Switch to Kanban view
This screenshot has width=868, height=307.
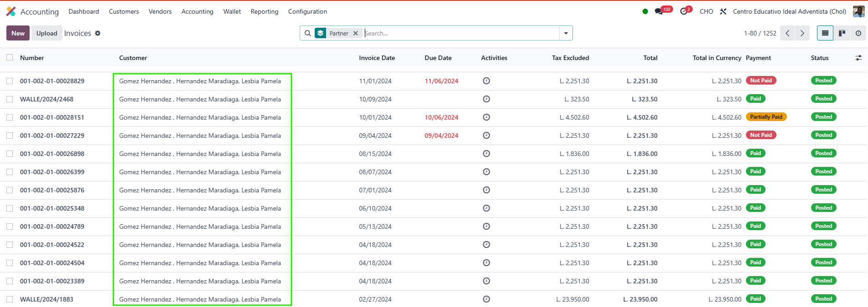pos(842,33)
